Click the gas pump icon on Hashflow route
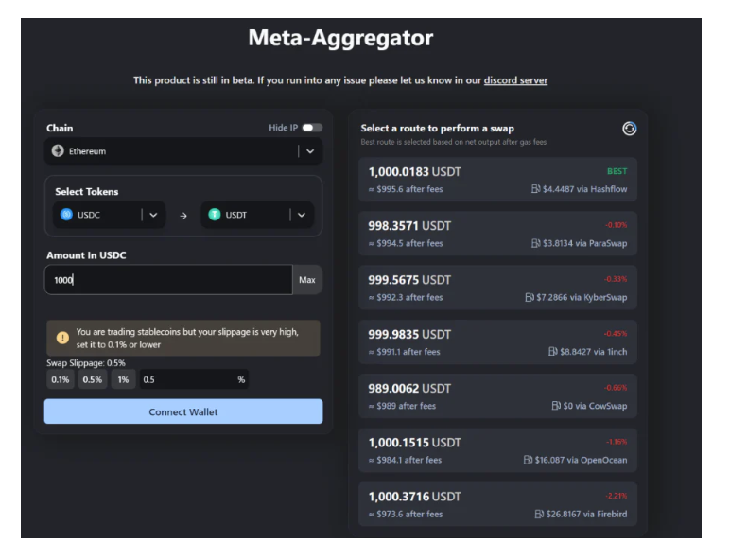 536,189
